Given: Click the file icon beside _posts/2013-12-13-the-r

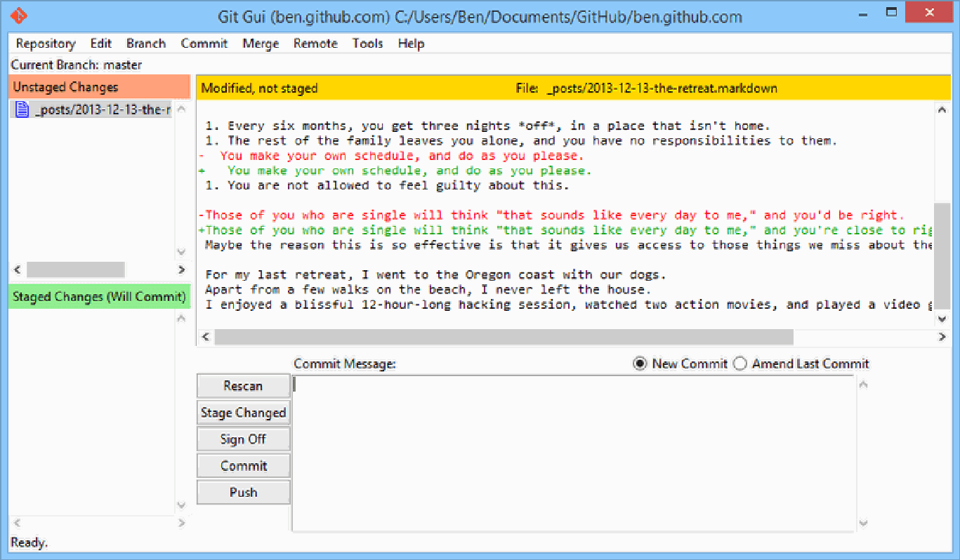Looking at the screenshot, I should (x=22, y=109).
